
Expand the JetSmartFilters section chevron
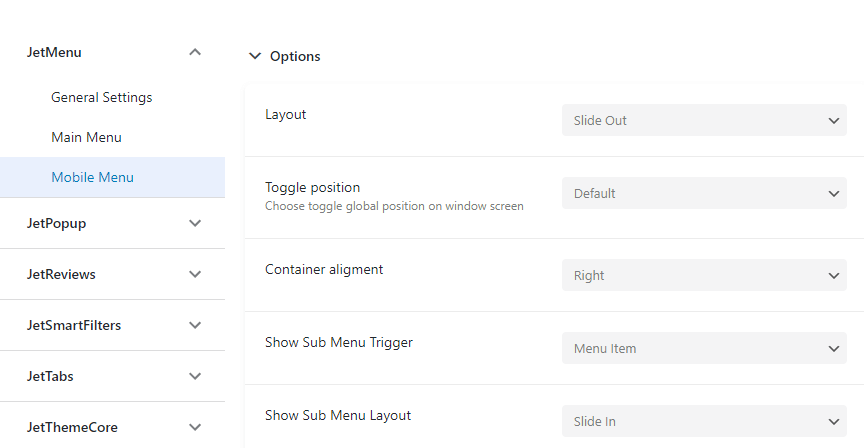(x=195, y=325)
